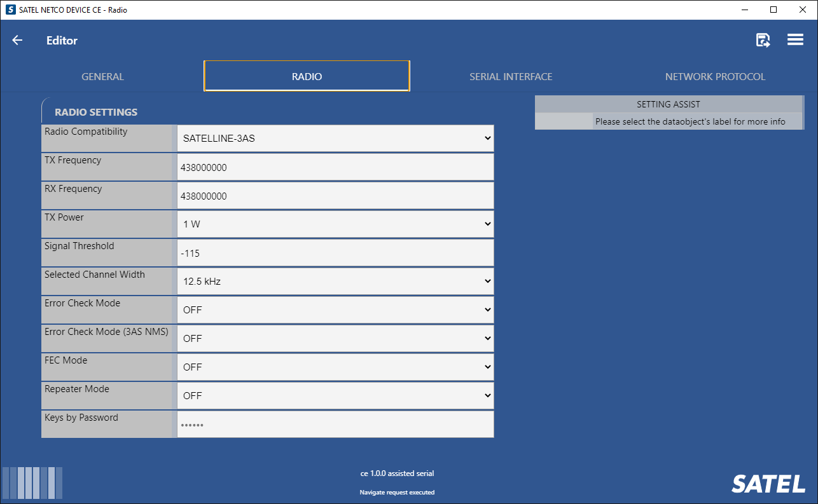
Task: Select the Selected Channel Width label
Action: (x=95, y=275)
